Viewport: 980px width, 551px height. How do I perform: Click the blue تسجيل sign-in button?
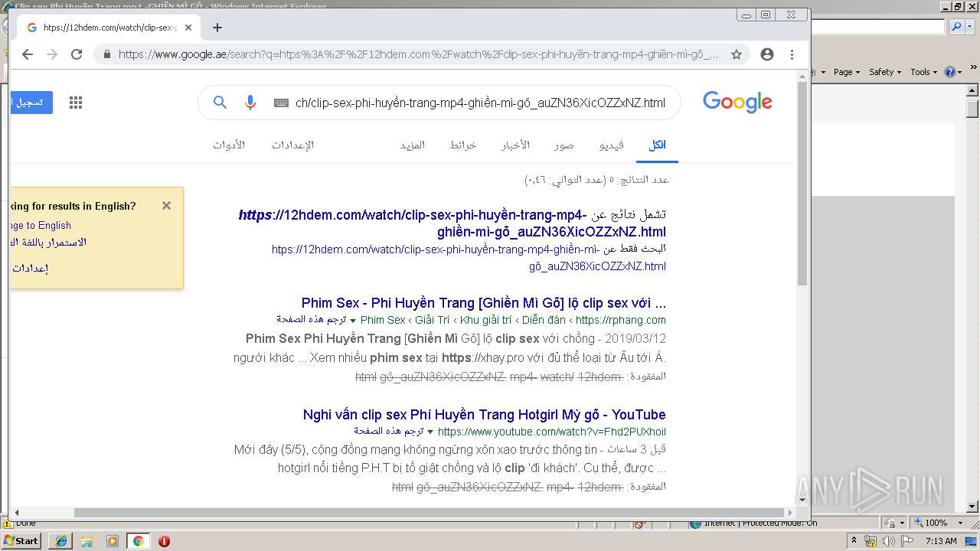point(31,103)
